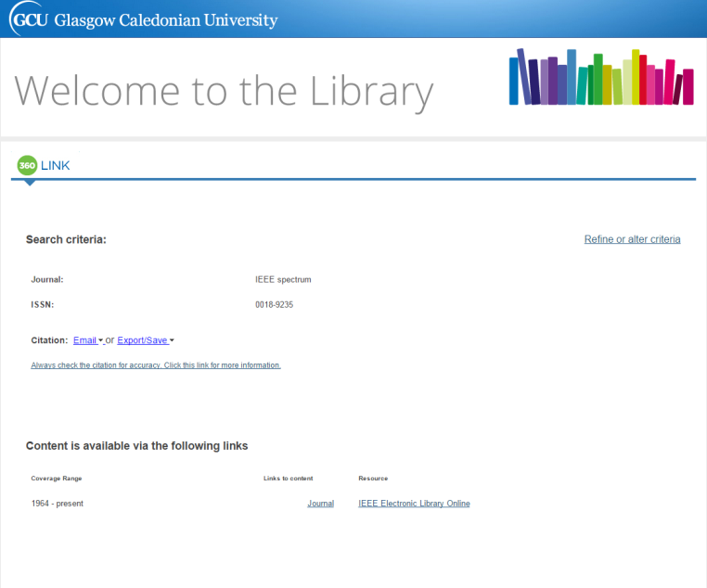Viewport: 707px width, 588px height.
Task: Open the Email citation dropdown
Action: (88, 340)
